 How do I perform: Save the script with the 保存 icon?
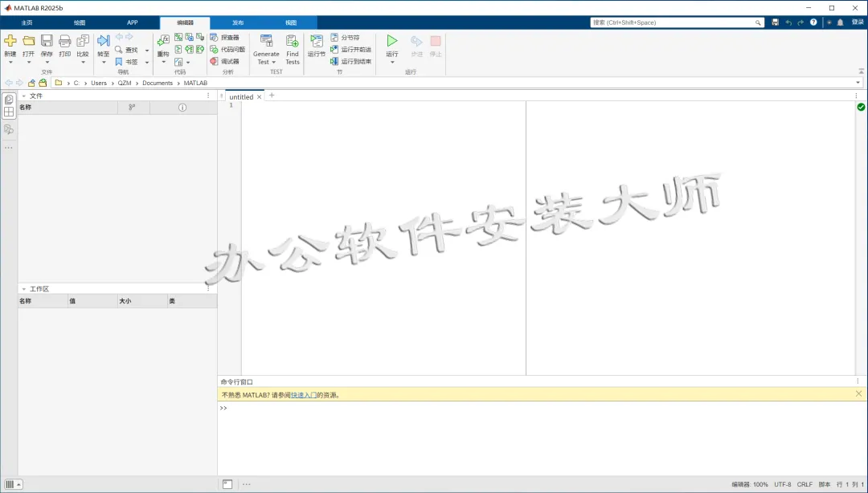[47, 40]
